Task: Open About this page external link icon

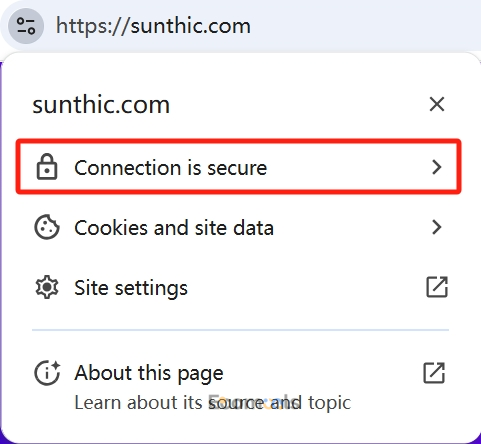Action: [434, 373]
